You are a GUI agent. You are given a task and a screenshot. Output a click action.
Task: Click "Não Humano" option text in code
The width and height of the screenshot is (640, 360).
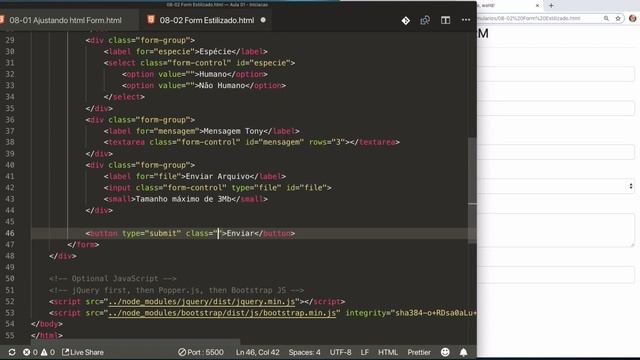pyautogui.click(x=222, y=86)
